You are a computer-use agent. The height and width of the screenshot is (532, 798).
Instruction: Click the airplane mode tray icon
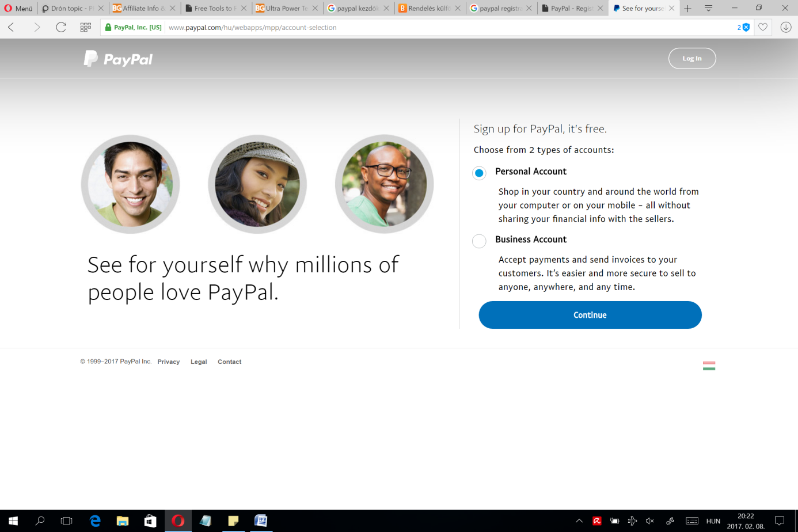click(x=632, y=520)
